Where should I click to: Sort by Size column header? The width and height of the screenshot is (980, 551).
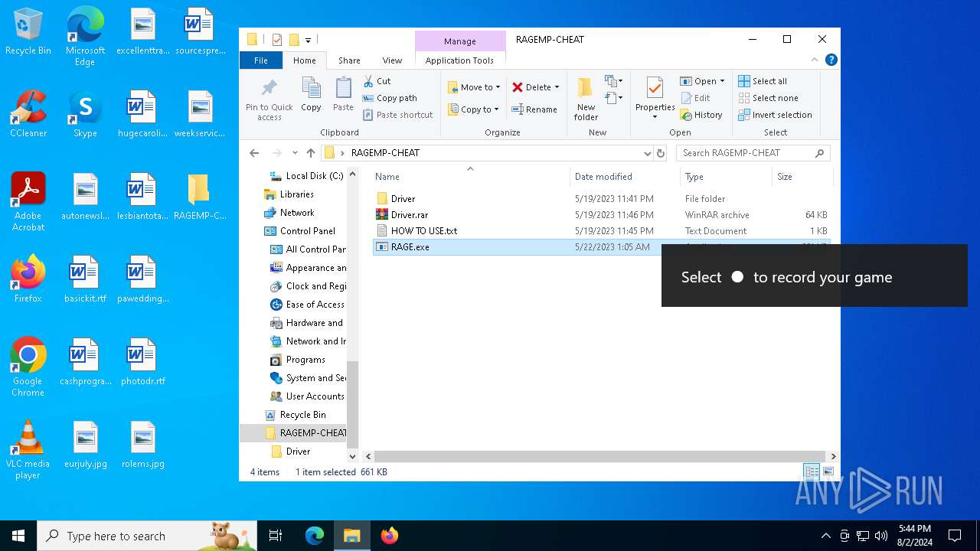pyautogui.click(x=802, y=177)
